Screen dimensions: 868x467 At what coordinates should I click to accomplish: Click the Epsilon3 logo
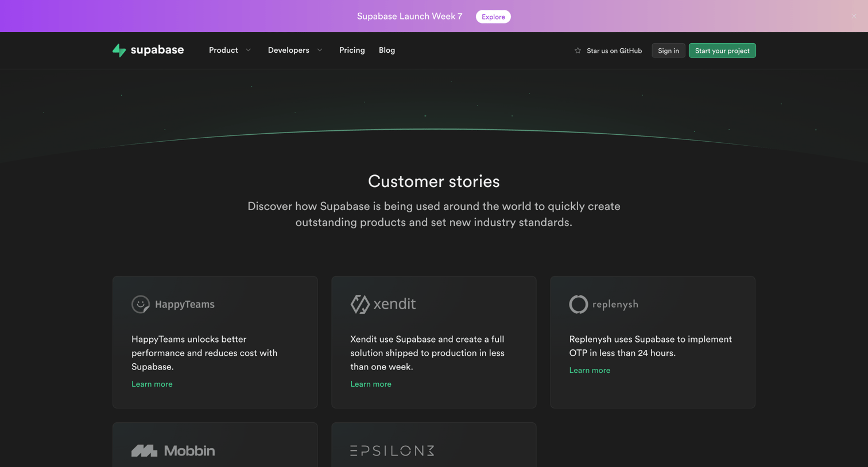(392, 451)
